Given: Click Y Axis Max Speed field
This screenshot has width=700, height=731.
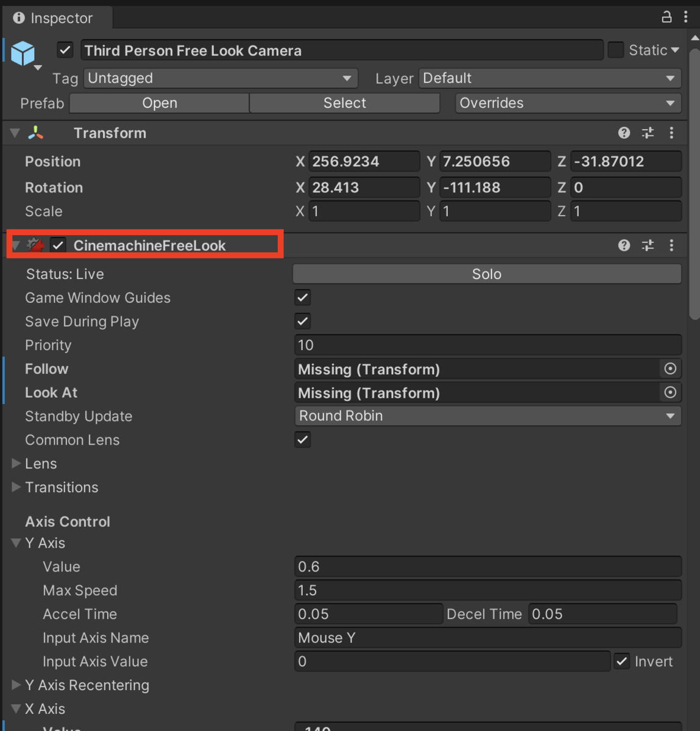Looking at the screenshot, I should [487, 590].
